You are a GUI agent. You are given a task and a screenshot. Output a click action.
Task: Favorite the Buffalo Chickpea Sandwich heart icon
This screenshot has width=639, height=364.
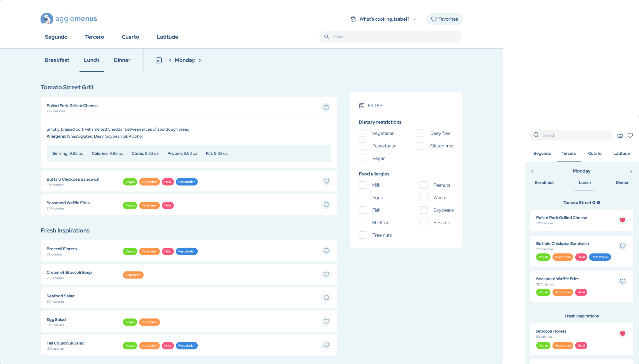(326, 181)
